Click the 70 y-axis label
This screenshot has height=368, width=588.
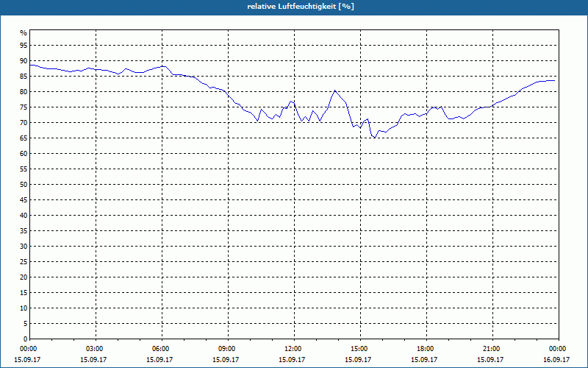tap(24, 123)
